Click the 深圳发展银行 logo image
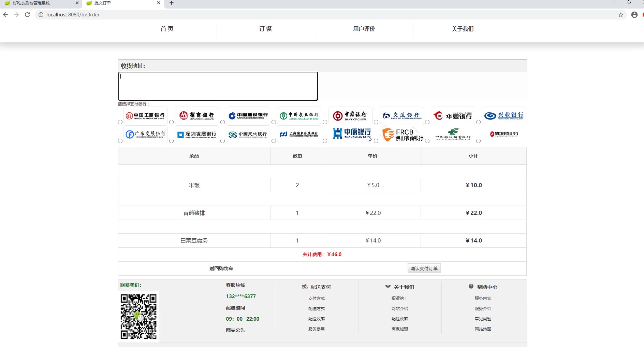This screenshot has width=644, height=347. [197, 134]
